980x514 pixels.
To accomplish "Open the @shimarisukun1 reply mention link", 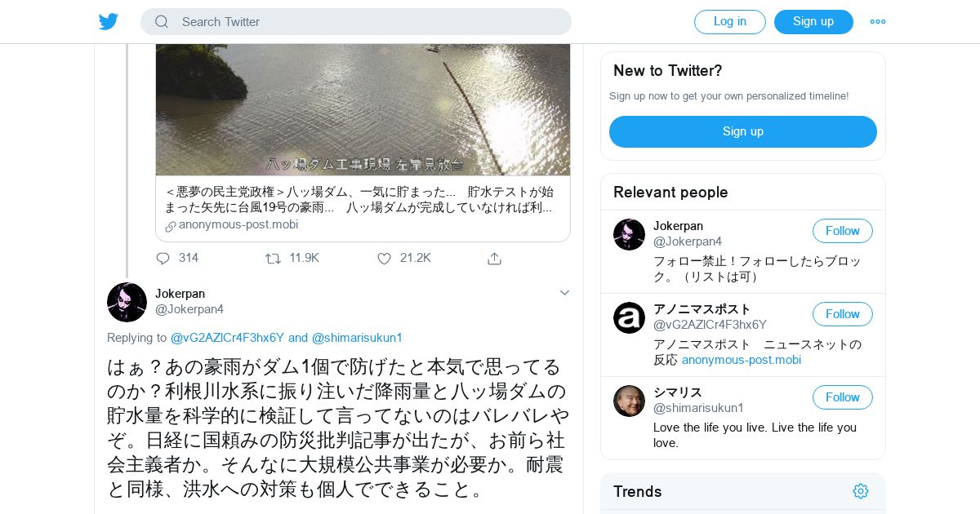I will pos(357,338).
